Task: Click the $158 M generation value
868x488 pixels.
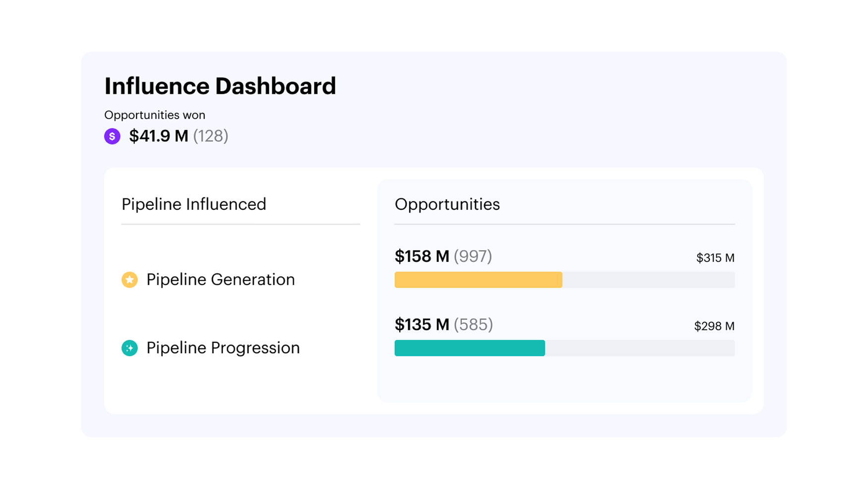Action: coord(422,256)
